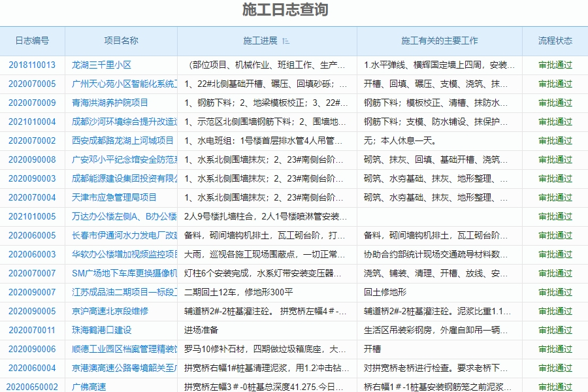Click 审批通过 status for log 2020070005

pos(554,83)
